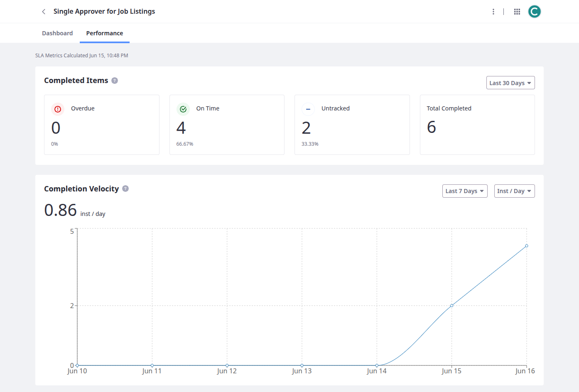Select the Performance tab
The image size is (579, 392).
click(105, 33)
